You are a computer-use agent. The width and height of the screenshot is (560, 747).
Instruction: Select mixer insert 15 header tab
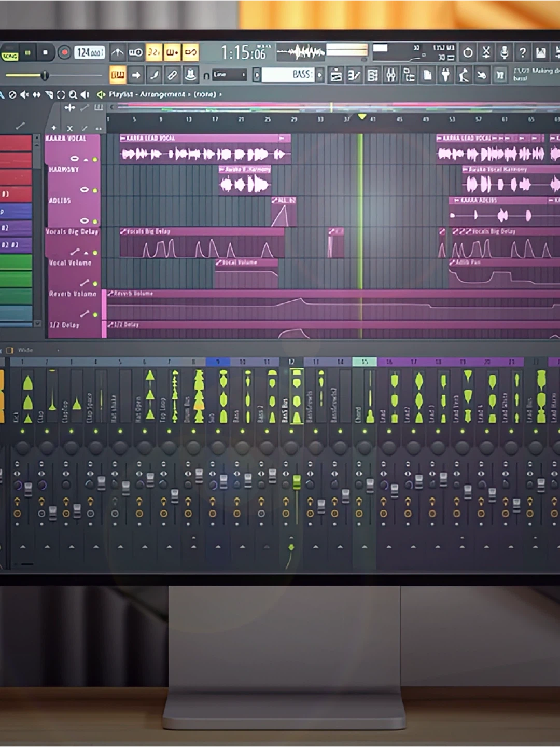tap(365, 362)
